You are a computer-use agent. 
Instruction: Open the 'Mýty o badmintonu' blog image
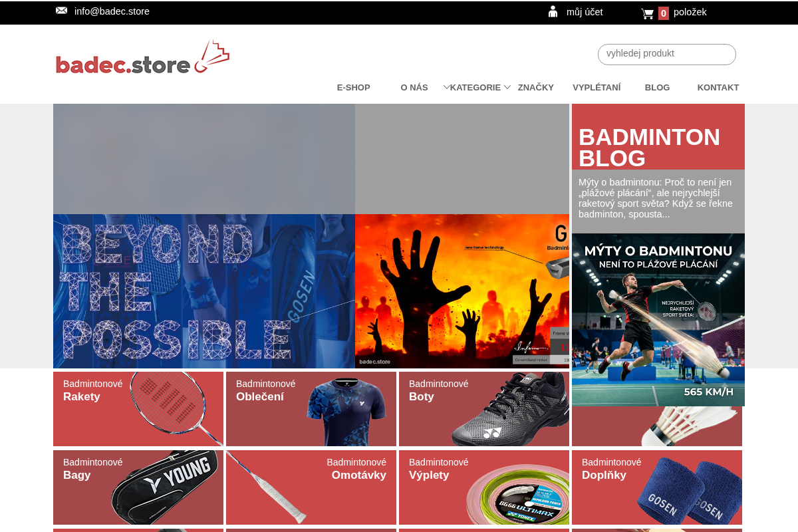(658, 320)
